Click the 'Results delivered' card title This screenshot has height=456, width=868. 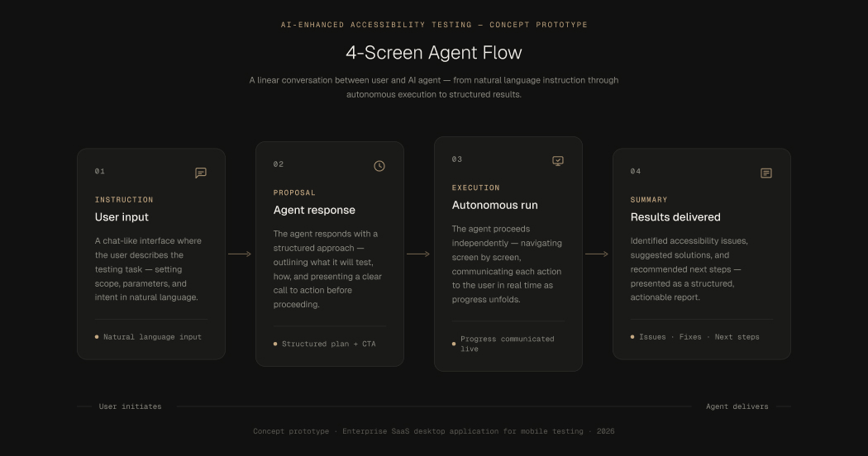[x=675, y=217]
